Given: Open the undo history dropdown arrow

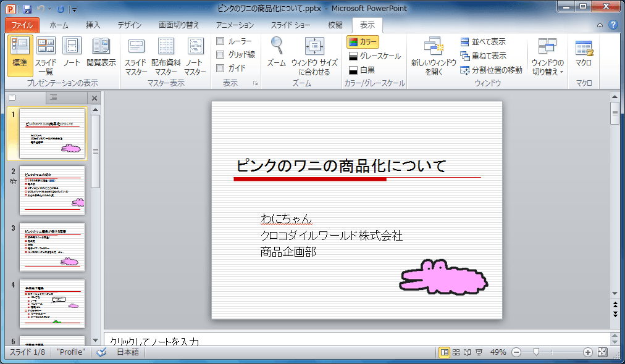Looking at the screenshot, I should click(50, 9).
